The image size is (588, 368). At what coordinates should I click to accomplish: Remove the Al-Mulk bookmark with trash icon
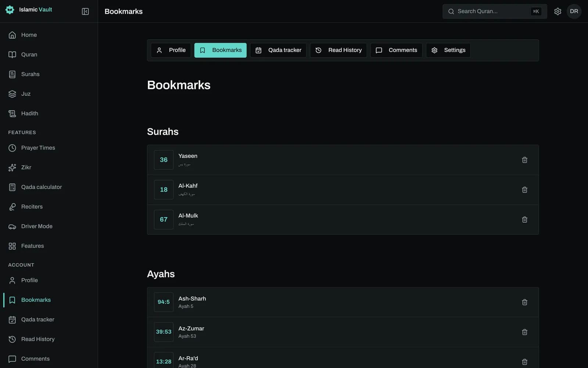[524, 219]
